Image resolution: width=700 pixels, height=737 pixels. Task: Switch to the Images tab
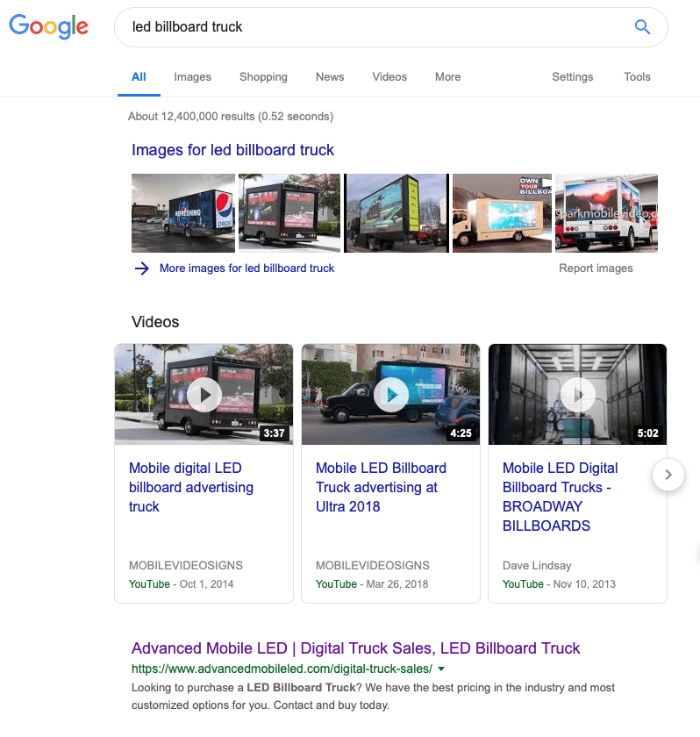[x=193, y=76]
